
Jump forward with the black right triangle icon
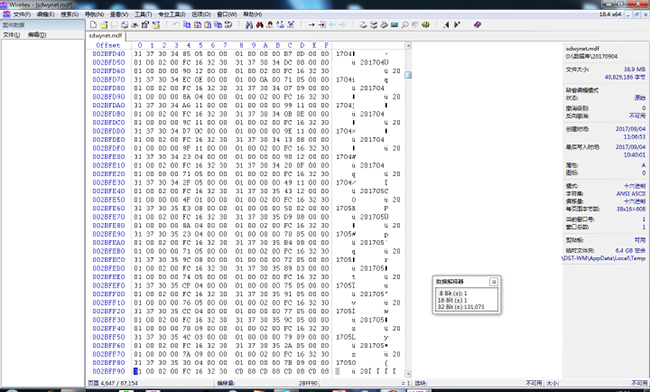point(456,25)
